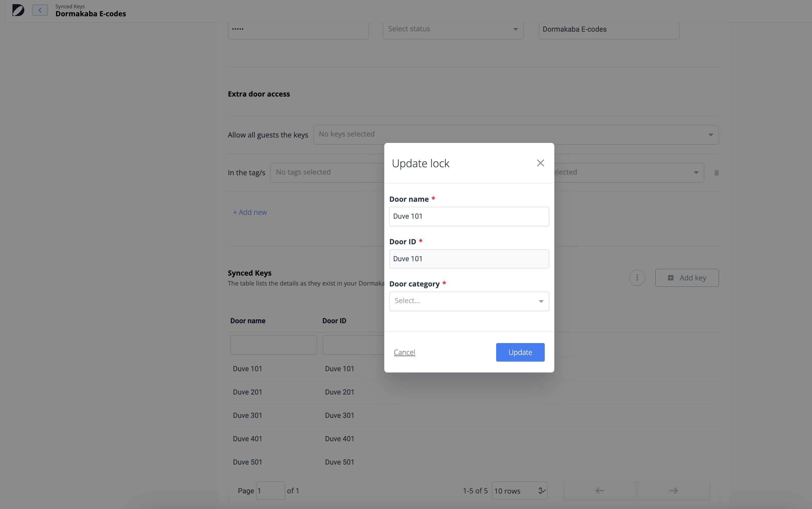Cancel the Update lock dialog

[404, 352]
